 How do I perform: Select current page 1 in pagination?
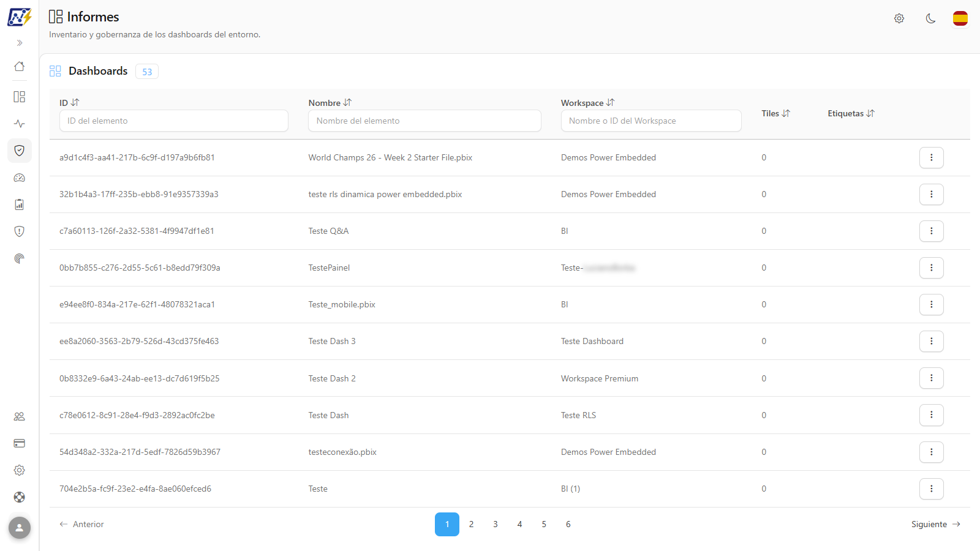[x=447, y=524]
